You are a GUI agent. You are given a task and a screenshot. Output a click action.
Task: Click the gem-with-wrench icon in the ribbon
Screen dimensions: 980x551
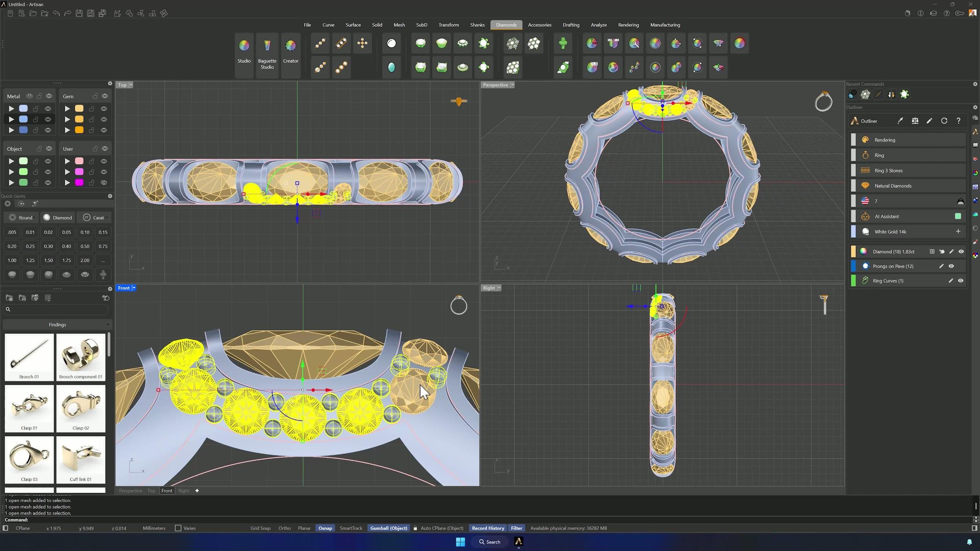[x=634, y=43]
